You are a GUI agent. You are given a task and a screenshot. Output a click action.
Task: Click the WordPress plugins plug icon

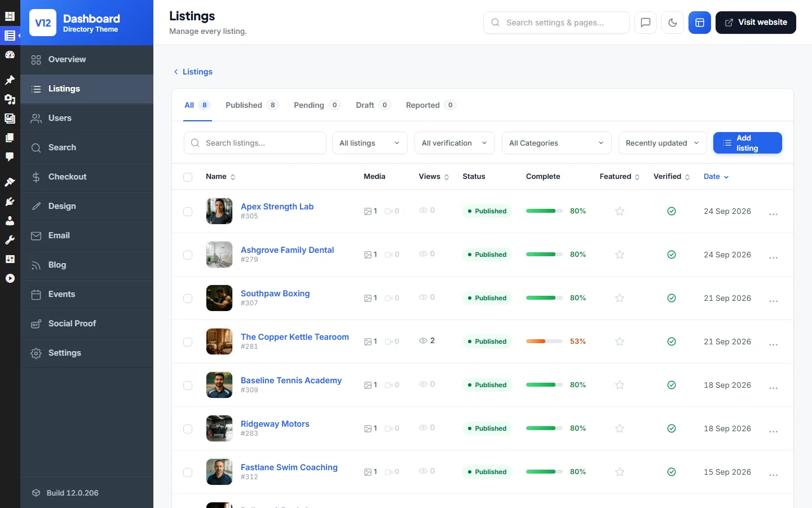10,202
